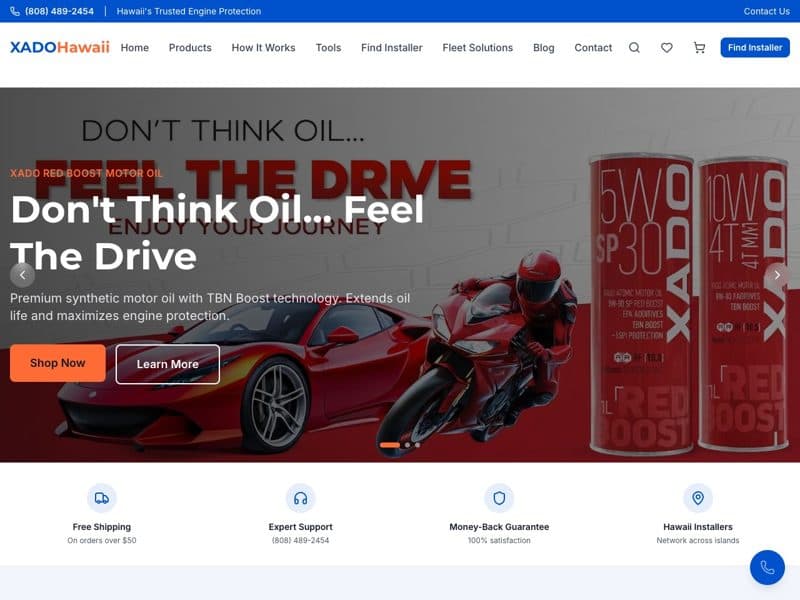Select the active orange carousel indicator
This screenshot has height=600, width=800.
tap(390, 445)
